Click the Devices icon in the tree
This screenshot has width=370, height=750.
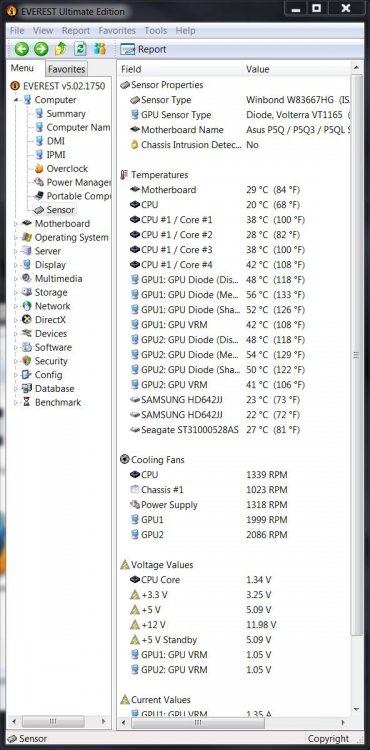click(27, 334)
